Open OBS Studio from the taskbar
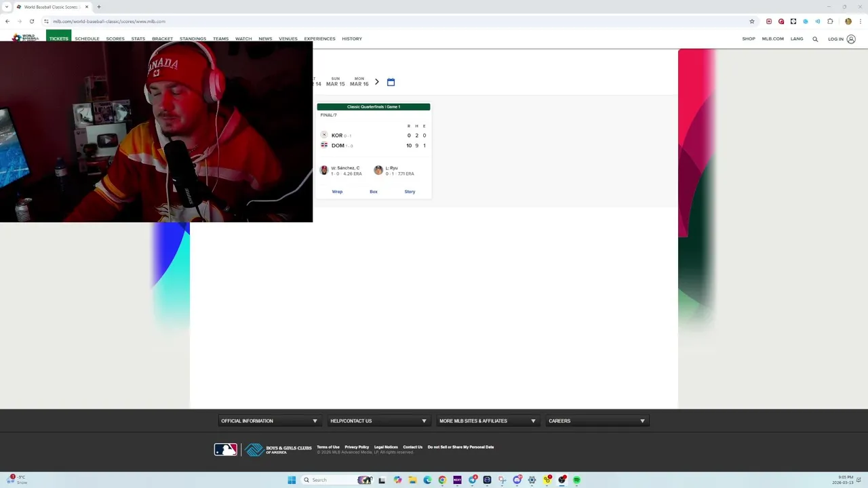This screenshot has width=868, height=488. [x=561, y=480]
